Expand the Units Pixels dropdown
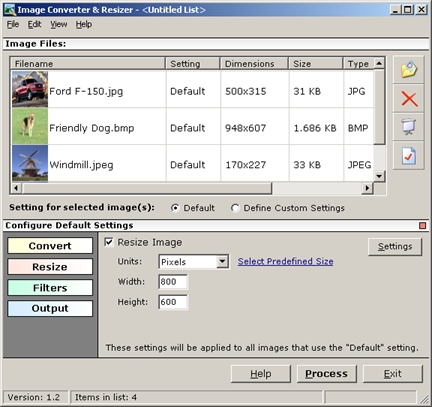 [x=222, y=262]
